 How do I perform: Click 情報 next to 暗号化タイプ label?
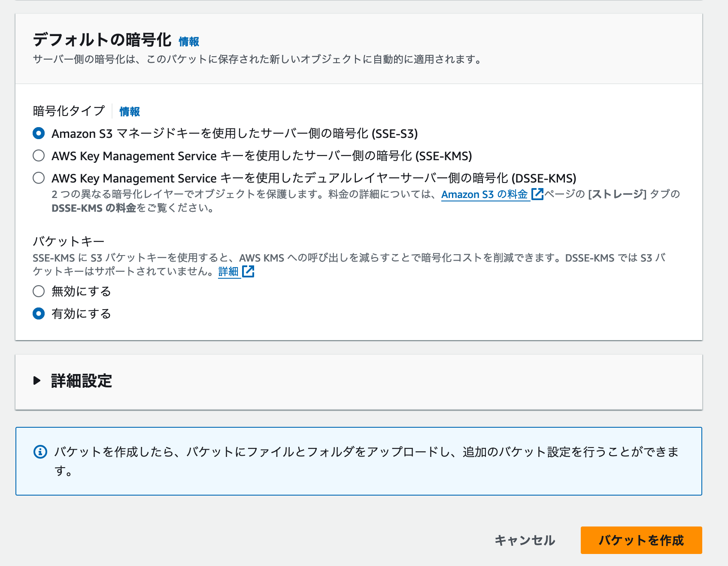click(x=130, y=111)
